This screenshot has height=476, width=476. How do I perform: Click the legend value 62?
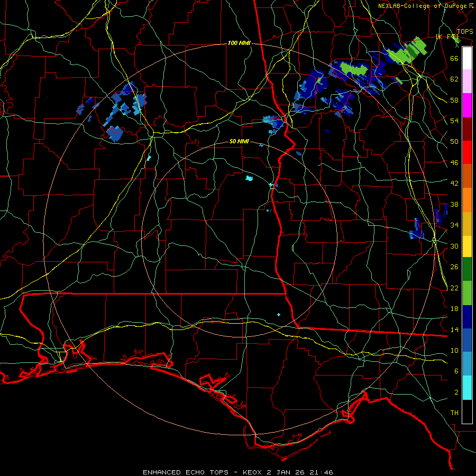(x=454, y=79)
